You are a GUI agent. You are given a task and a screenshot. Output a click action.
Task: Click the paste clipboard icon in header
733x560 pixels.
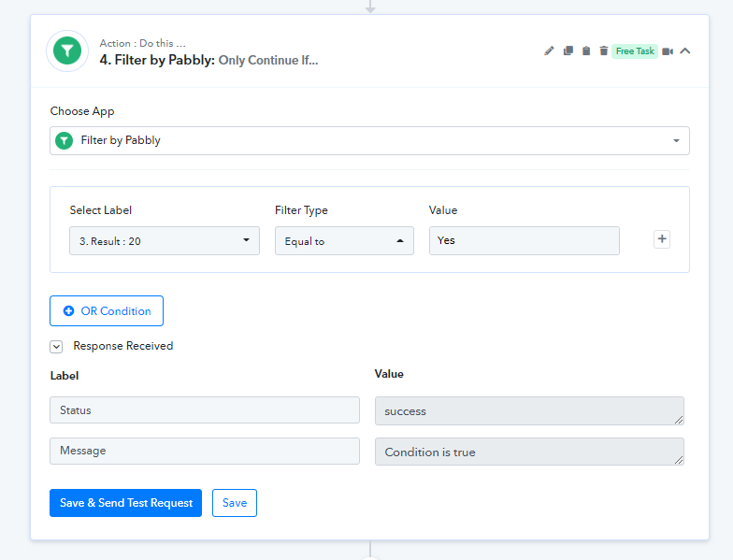[x=585, y=50]
